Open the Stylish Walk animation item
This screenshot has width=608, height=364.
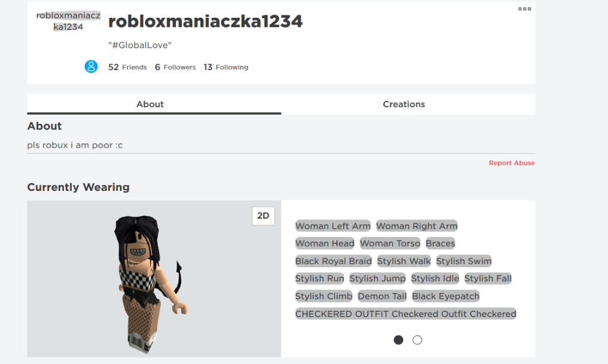404,261
